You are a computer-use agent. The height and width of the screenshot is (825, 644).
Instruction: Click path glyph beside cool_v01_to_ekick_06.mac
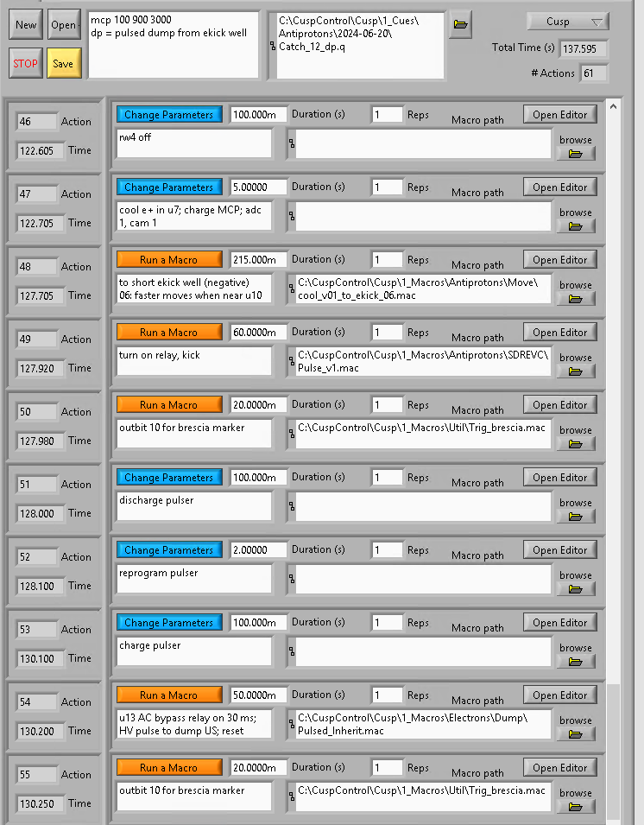291,289
